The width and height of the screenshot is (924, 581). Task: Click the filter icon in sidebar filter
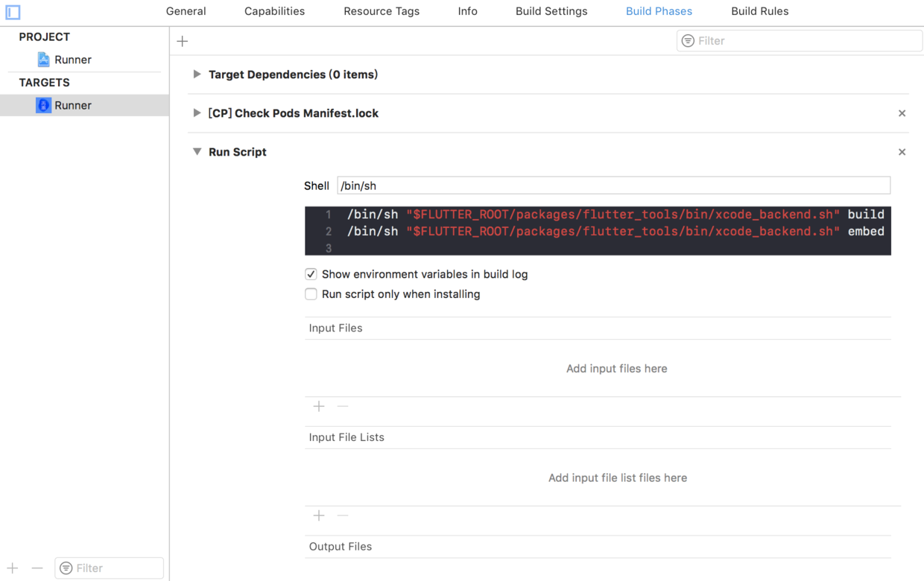pos(66,568)
